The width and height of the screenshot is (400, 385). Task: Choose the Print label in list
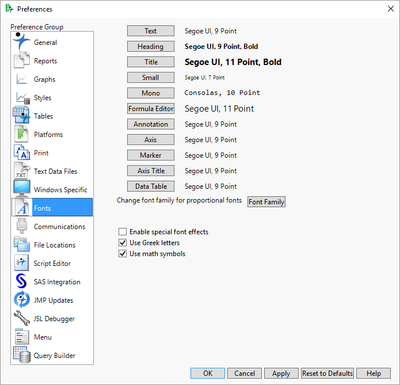click(41, 153)
